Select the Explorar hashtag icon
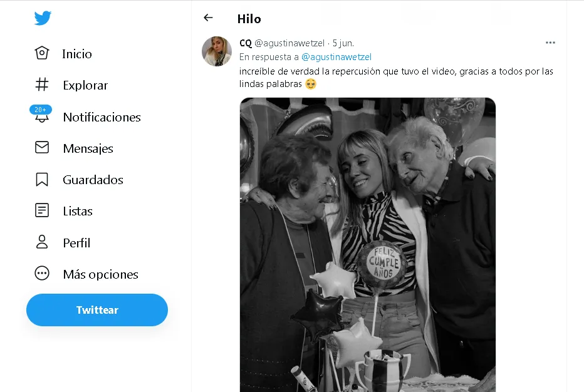Screen dimensions: 584x392 (42, 85)
